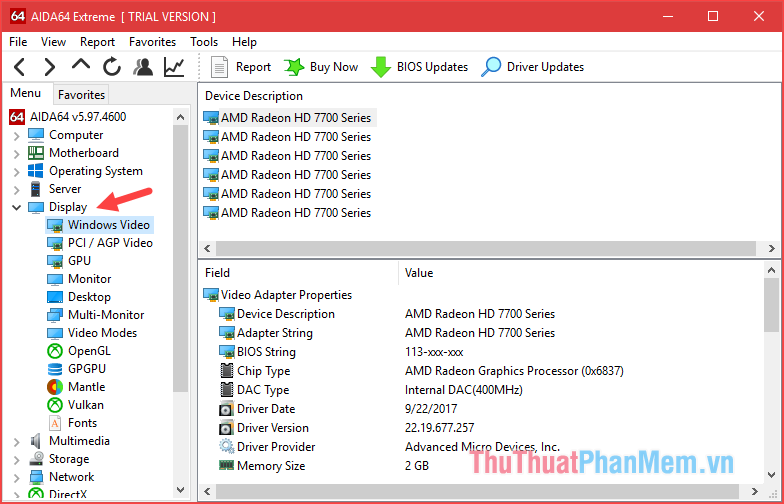Viewport: 784px width, 504px height.
Task: Expand the Storage tree node
Action: [x=16, y=460]
